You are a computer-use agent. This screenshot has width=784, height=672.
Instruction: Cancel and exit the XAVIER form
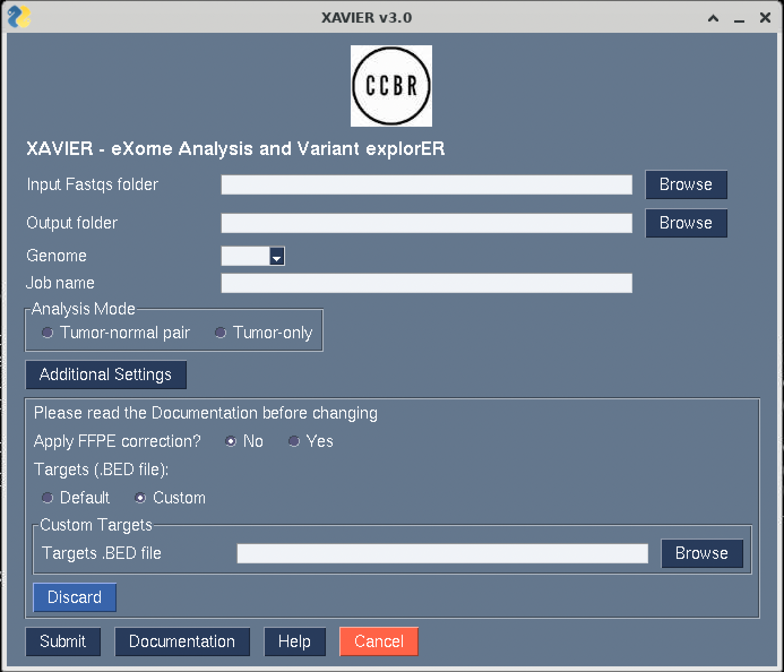379,641
